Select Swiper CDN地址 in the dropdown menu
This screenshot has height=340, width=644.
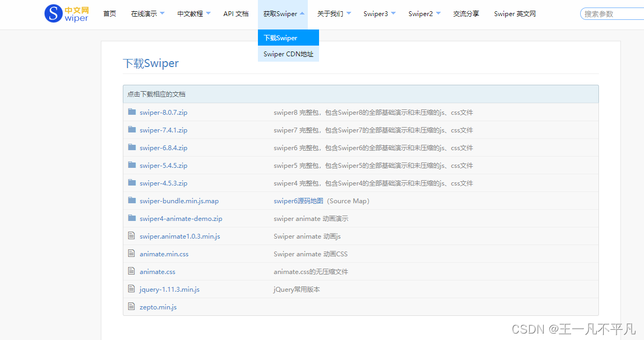(288, 54)
